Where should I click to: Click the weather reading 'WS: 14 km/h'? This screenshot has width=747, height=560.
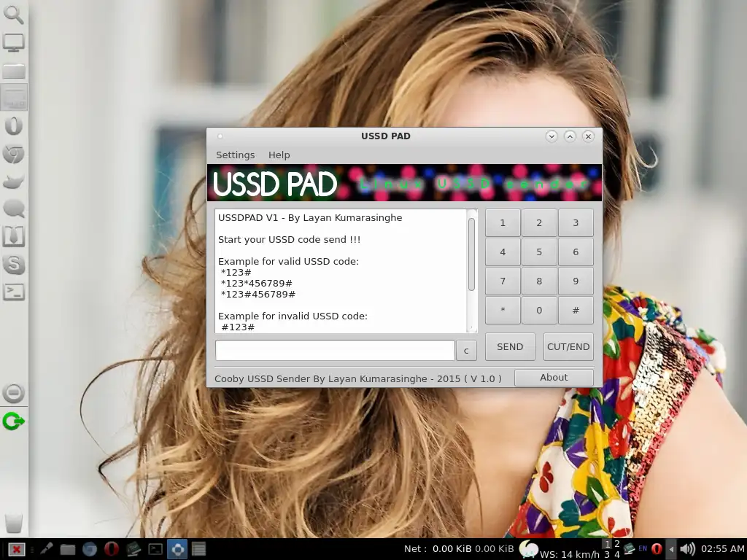(x=569, y=554)
